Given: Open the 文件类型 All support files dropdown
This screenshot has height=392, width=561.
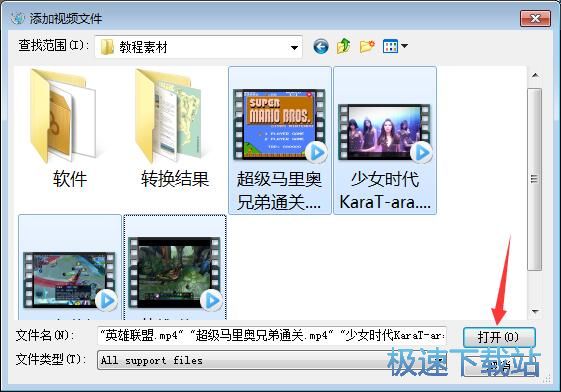Looking at the screenshot, I should [x=272, y=360].
